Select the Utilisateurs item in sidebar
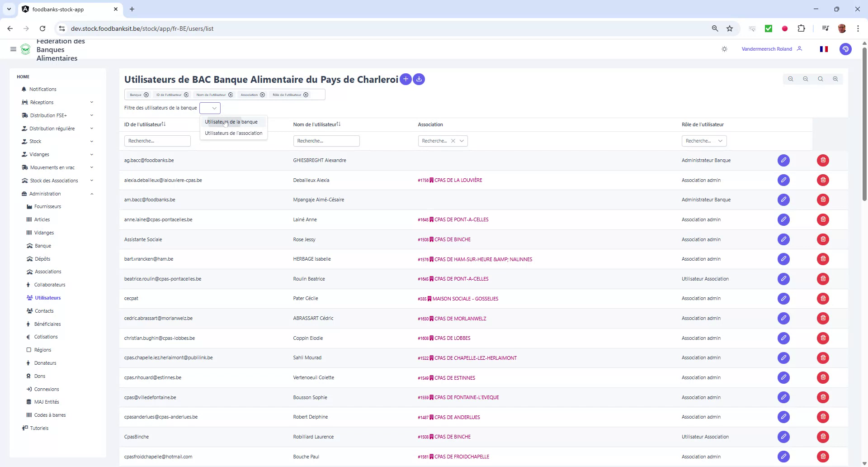 [x=47, y=297]
